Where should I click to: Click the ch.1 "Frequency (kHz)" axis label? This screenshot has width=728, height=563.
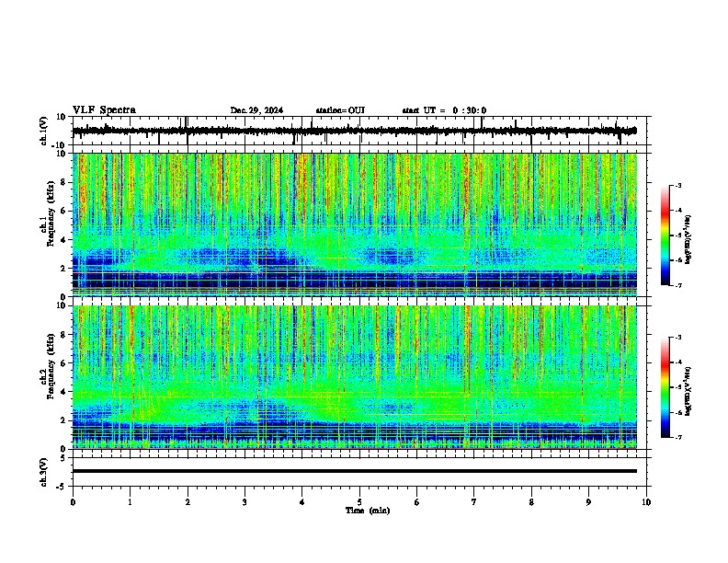51,215
